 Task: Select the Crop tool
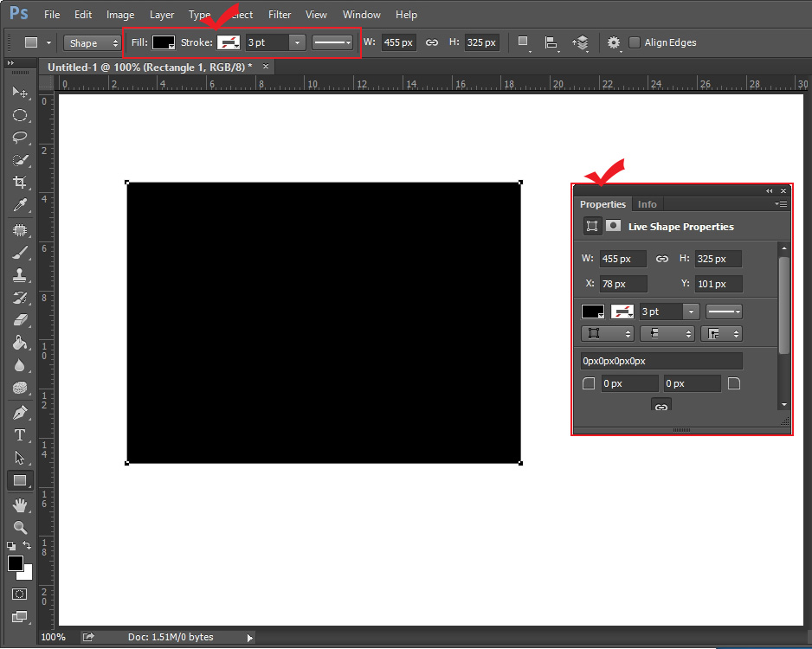click(x=20, y=183)
